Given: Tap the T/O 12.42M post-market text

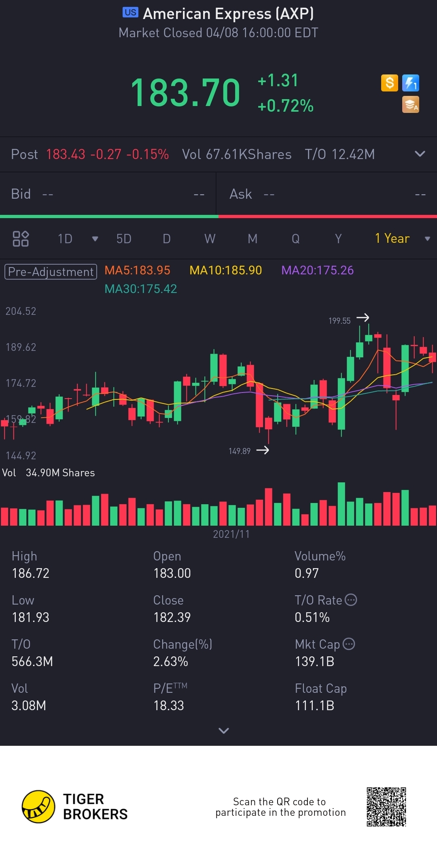Looking at the screenshot, I should pyautogui.click(x=340, y=154).
